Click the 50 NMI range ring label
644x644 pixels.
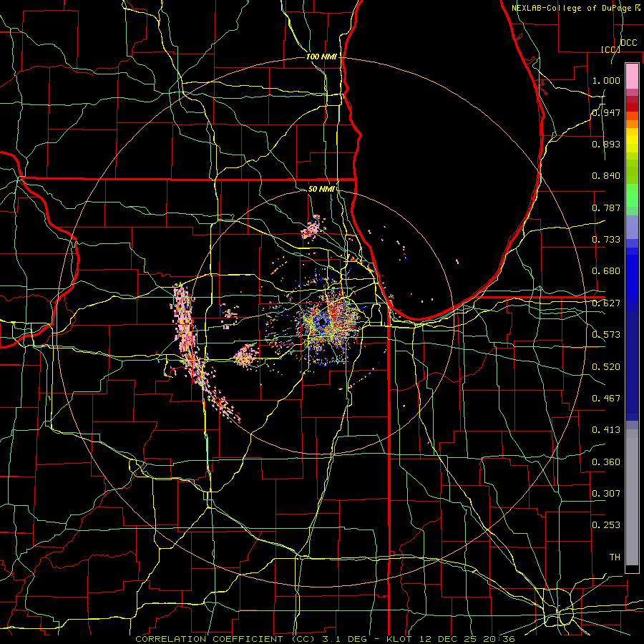[x=321, y=189]
